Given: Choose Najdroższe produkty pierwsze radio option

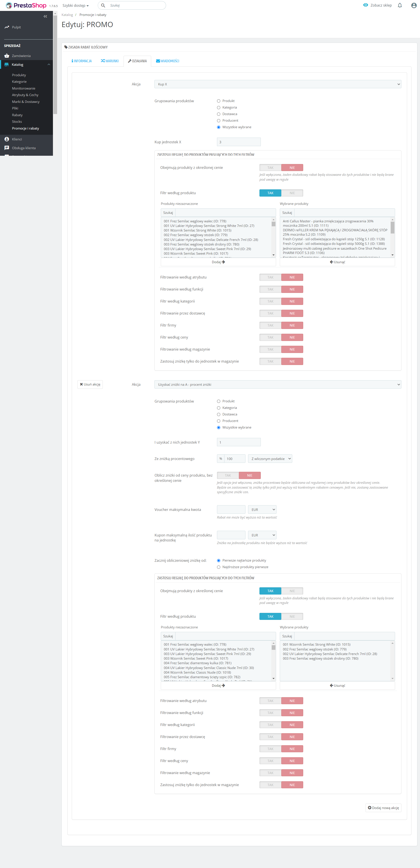Looking at the screenshot, I should tap(219, 567).
